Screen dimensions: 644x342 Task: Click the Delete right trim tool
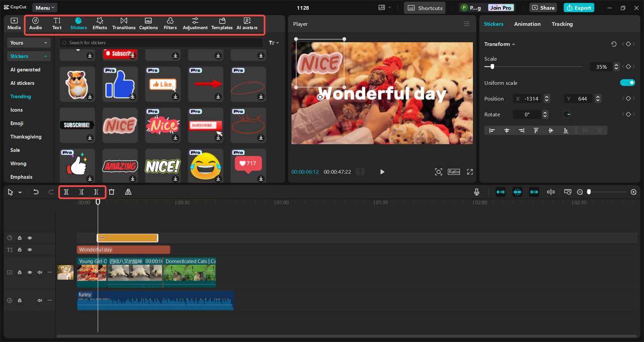pyautogui.click(x=96, y=192)
